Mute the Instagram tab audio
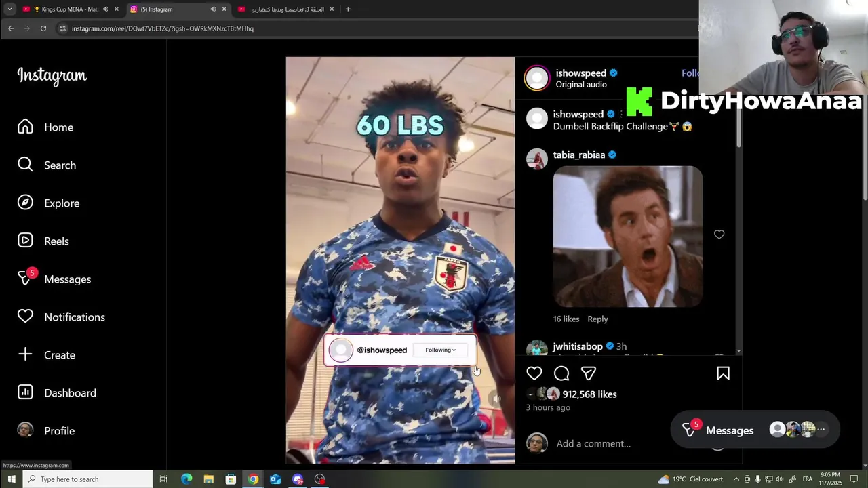 (213, 9)
